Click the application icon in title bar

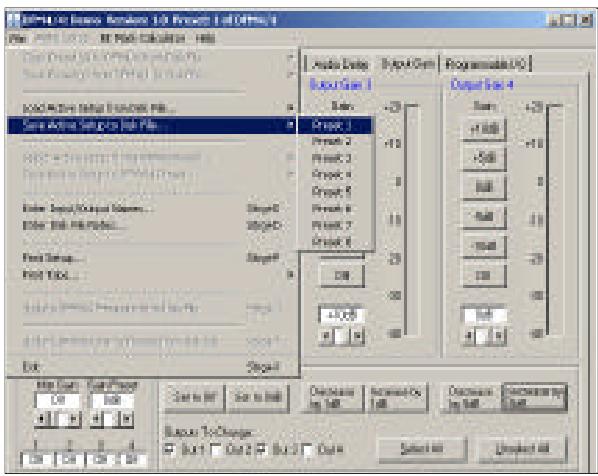pyautogui.click(x=14, y=20)
